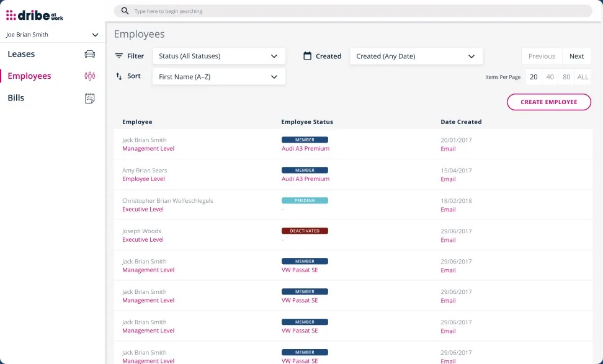This screenshot has width=603, height=364.
Task: Click Email link dated 15/04/2017
Action: (448, 179)
